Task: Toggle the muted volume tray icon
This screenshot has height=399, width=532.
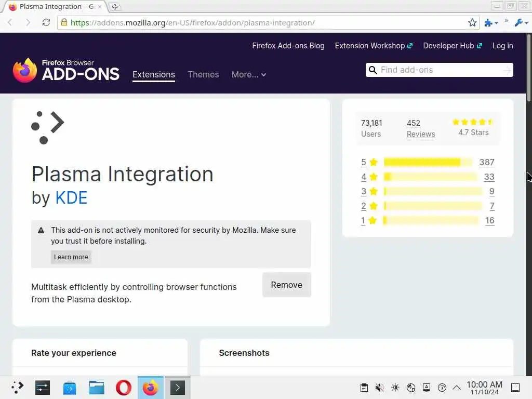Action: pyautogui.click(x=380, y=388)
